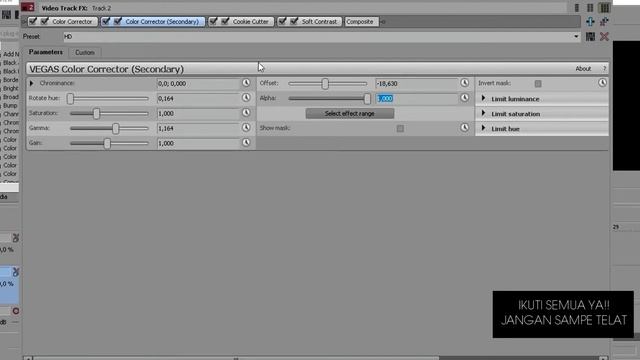This screenshot has width=640, height=360.
Task: Click the Alpha slider handle
Action: [x=367, y=98]
